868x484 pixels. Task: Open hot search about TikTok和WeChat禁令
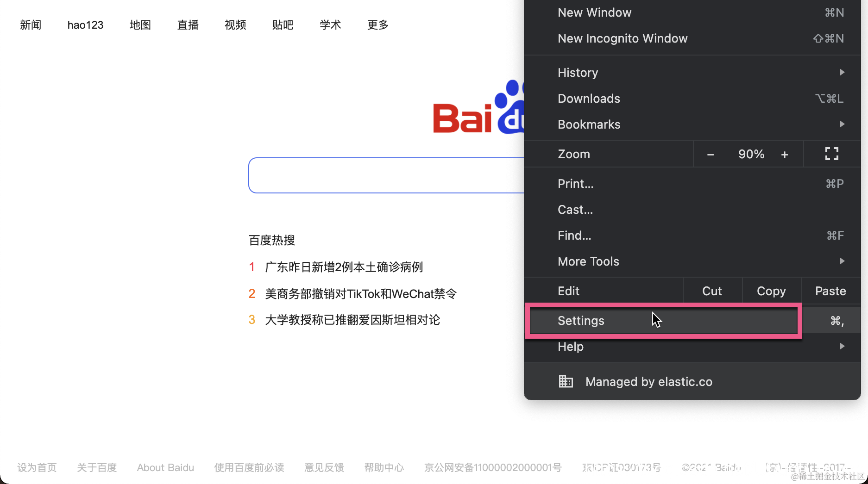[361, 294]
